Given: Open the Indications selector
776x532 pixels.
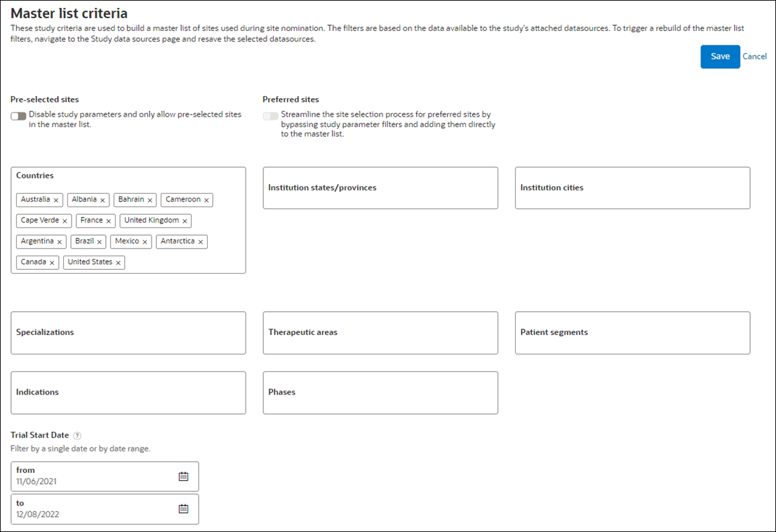Looking at the screenshot, I should tap(128, 392).
